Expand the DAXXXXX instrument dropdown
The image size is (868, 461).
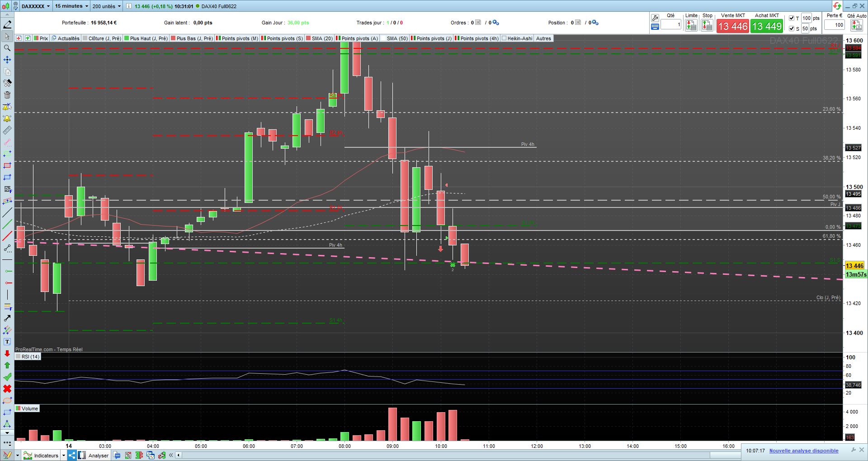pyautogui.click(x=36, y=6)
